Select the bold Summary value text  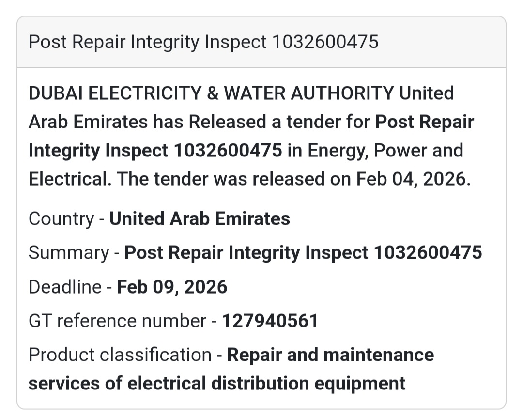click(x=303, y=252)
